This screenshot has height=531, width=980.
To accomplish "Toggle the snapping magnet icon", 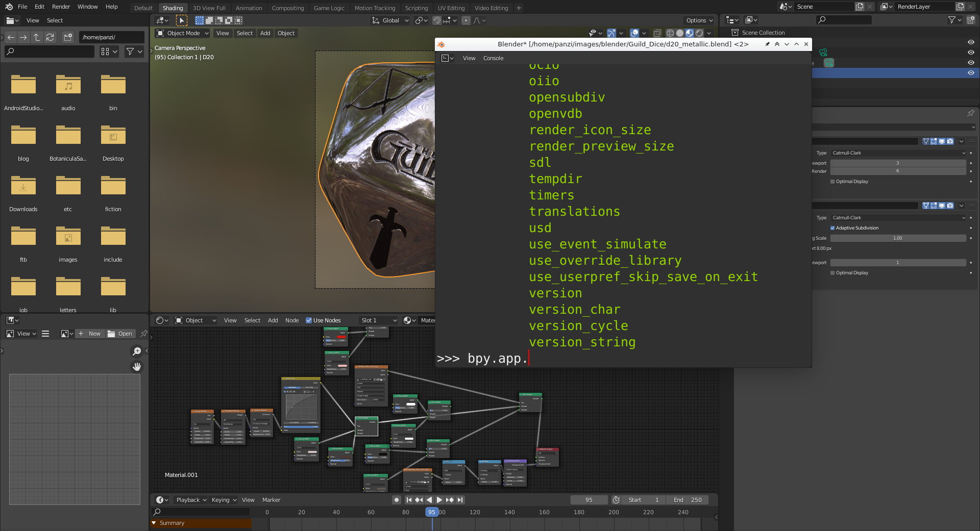I will point(437,20).
